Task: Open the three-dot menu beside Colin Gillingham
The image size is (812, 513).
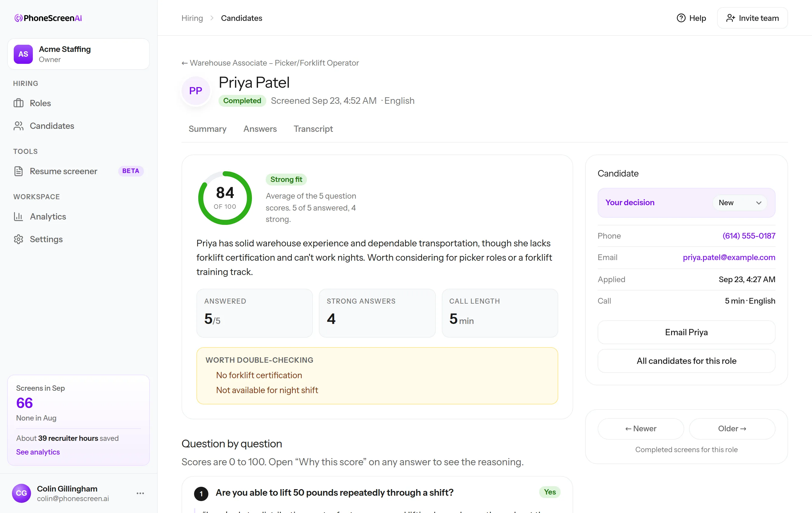Action: pos(140,493)
